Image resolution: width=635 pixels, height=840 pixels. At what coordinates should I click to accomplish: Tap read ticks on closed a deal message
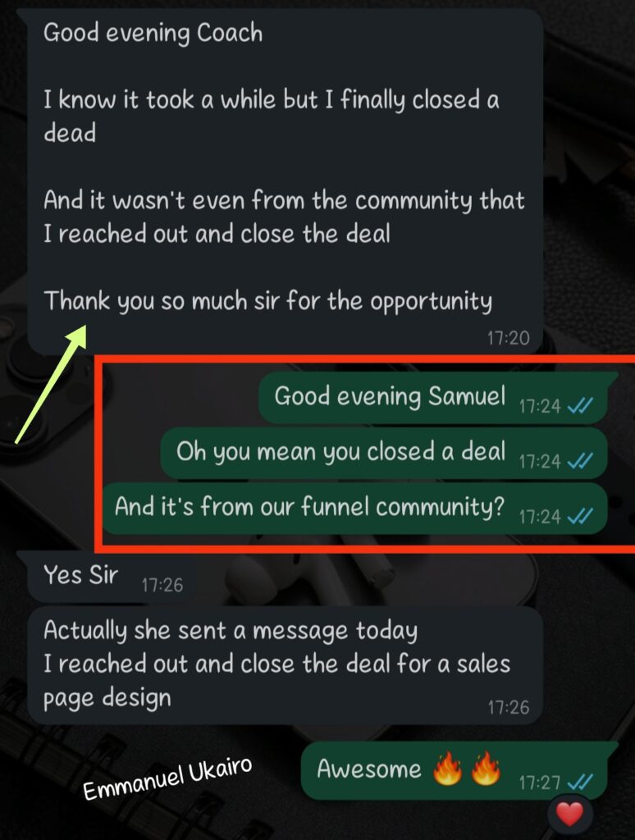pyautogui.click(x=580, y=461)
